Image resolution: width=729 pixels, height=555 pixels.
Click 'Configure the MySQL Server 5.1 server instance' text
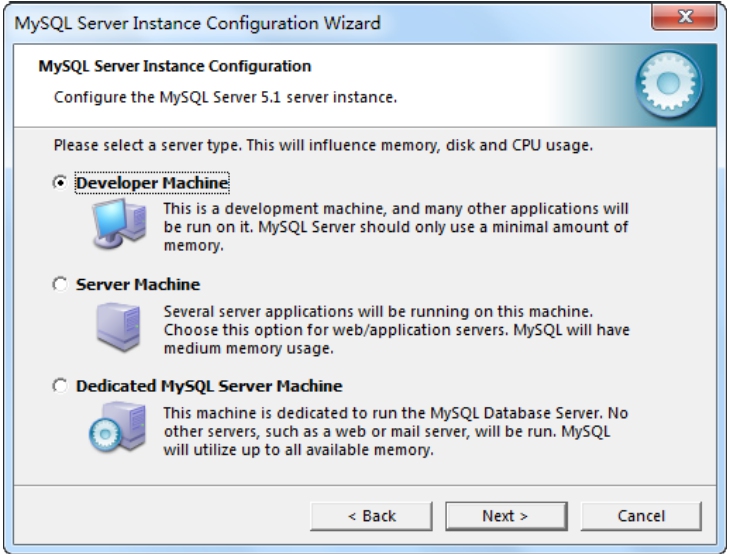click(225, 97)
